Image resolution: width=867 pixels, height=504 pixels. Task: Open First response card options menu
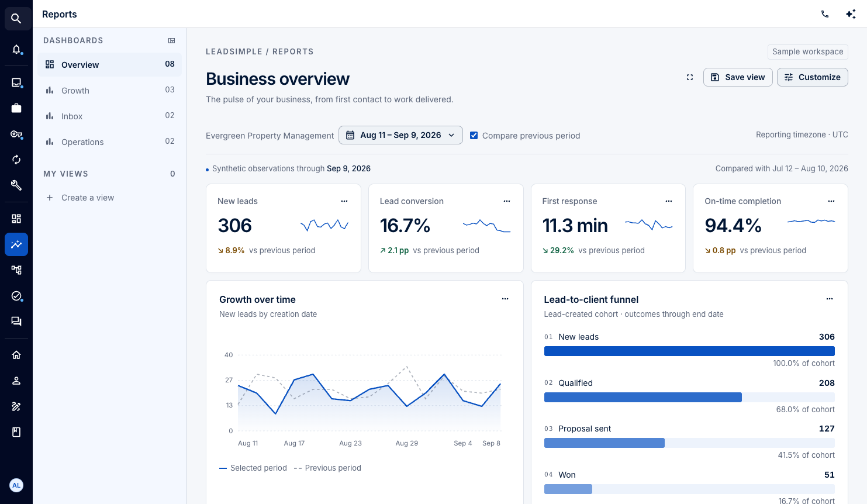669,201
